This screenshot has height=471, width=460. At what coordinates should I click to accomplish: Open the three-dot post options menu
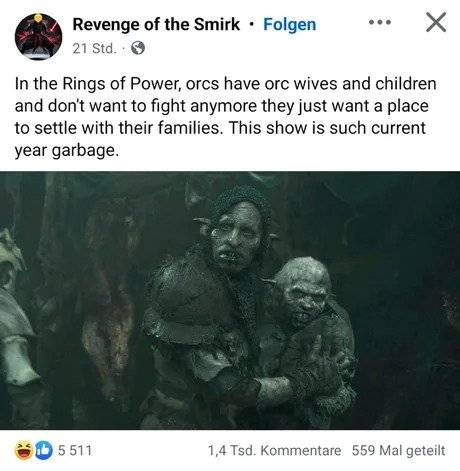click(380, 23)
